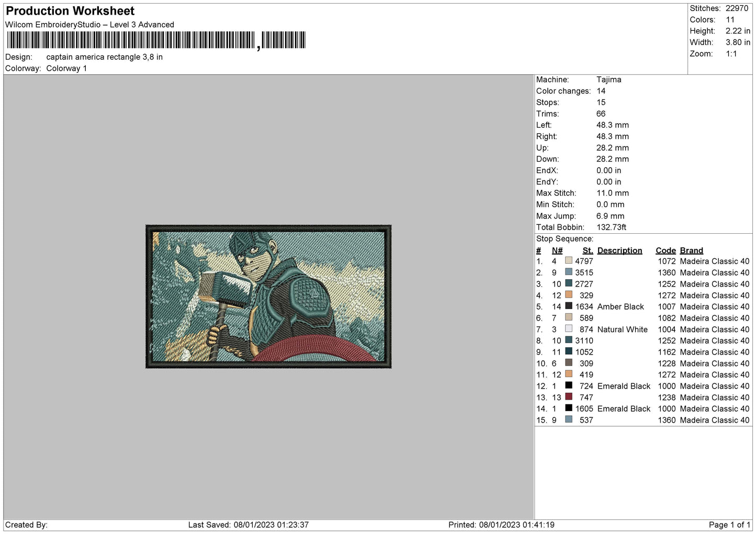Click thread code 1072
Image resolution: width=756 pixels, height=534 pixels.
(667, 261)
